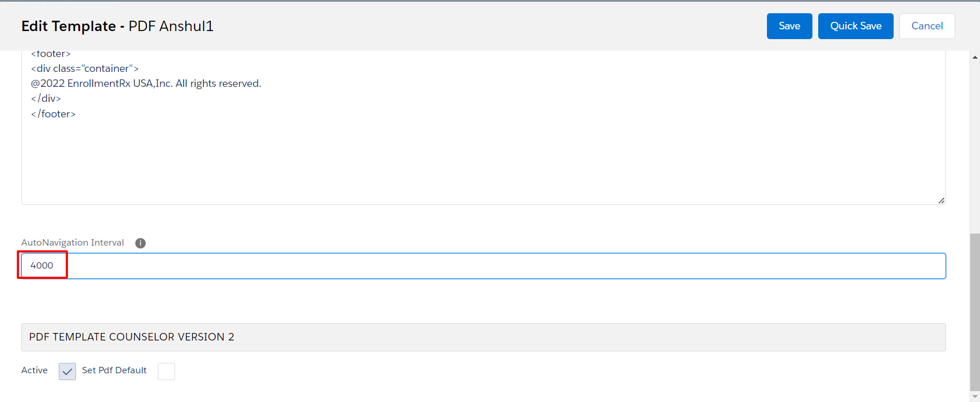Image resolution: width=980 pixels, height=402 pixels.
Task: Place cursor on the EnrollmentRx copyright line
Action: click(x=146, y=83)
